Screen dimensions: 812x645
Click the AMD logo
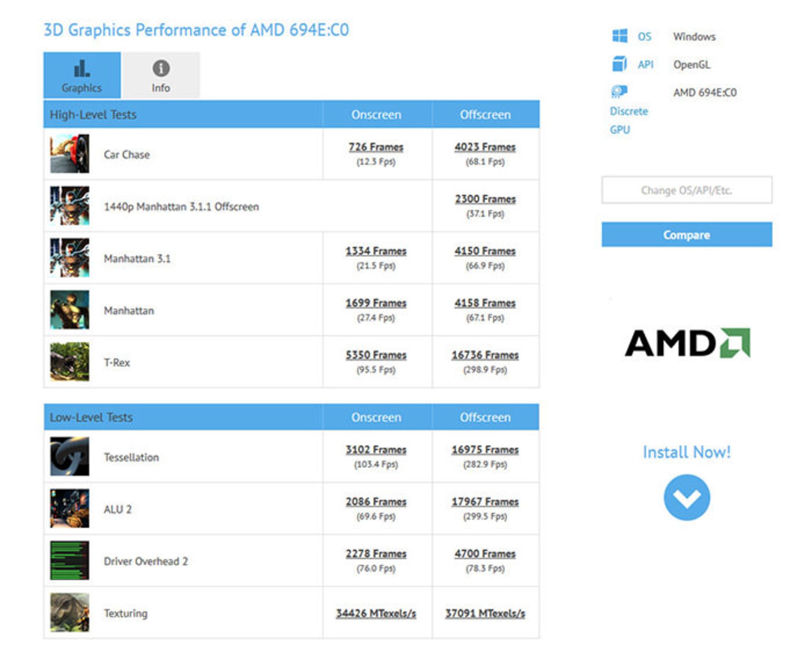tap(687, 343)
